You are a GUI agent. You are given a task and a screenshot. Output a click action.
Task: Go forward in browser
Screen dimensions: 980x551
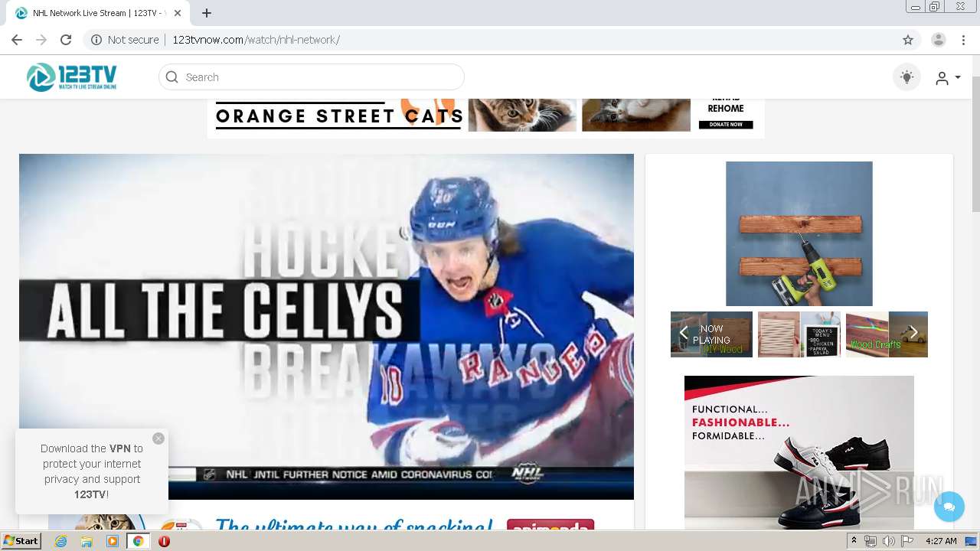(x=41, y=40)
